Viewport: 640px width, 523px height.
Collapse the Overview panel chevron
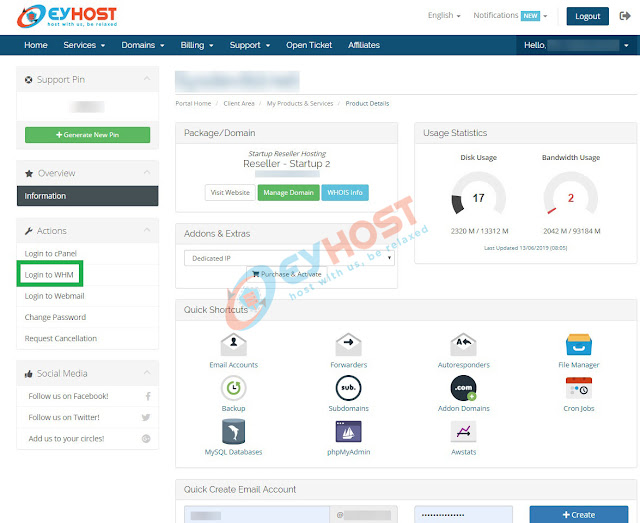pyautogui.click(x=147, y=172)
